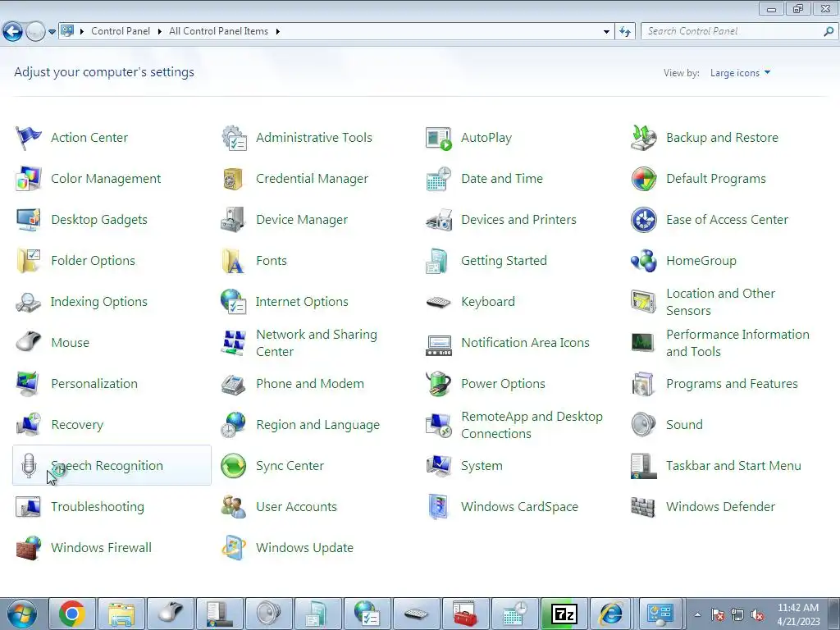Screen dimensions: 840x630
Task: Open the Fonts folder icon
Action: 234,261
